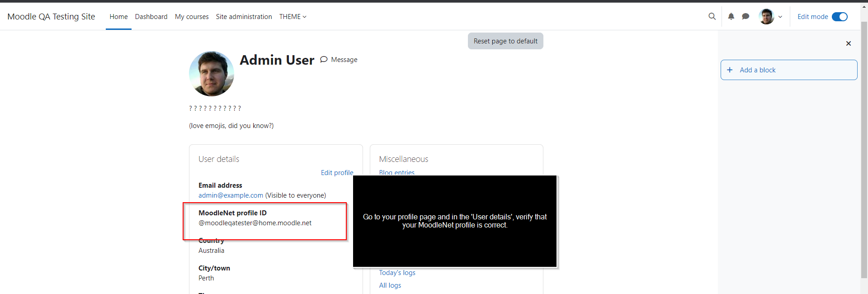Viewport: 868px width, 294px height.
Task: Open the Today's logs link
Action: (x=397, y=273)
